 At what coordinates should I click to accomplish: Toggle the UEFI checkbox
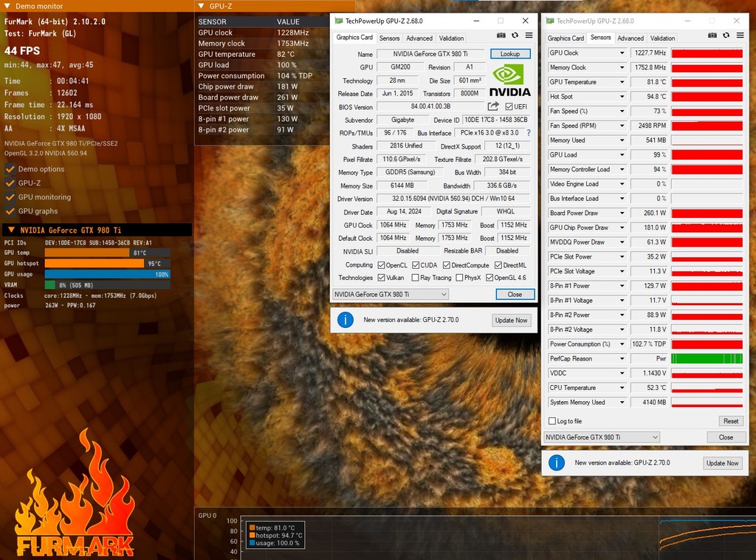509,106
